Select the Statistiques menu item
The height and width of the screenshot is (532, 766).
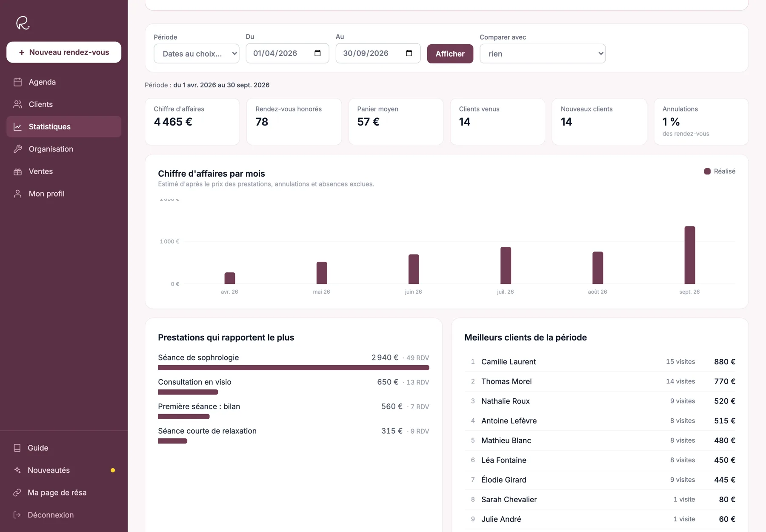[x=64, y=127]
